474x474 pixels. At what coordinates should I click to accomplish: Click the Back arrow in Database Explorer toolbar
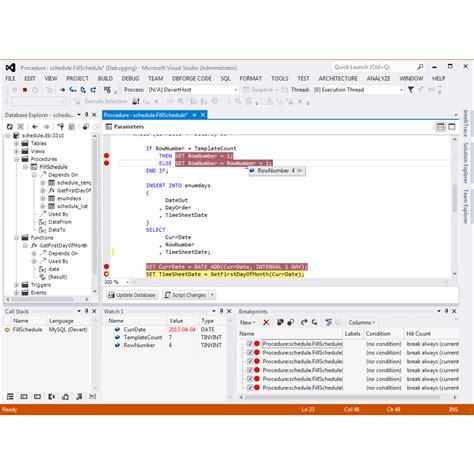pyautogui.click(x=35, y=127)
